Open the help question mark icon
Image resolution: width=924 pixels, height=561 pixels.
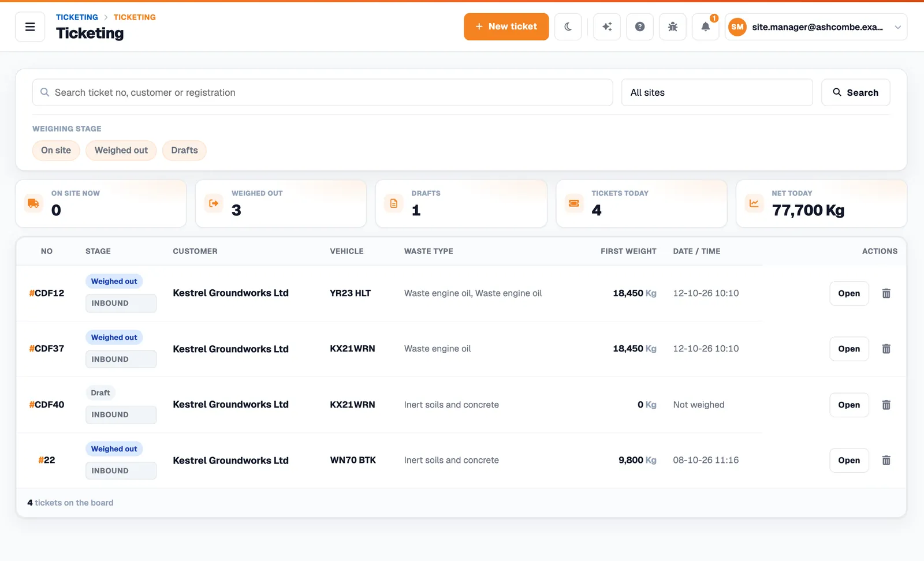point(640,27)
